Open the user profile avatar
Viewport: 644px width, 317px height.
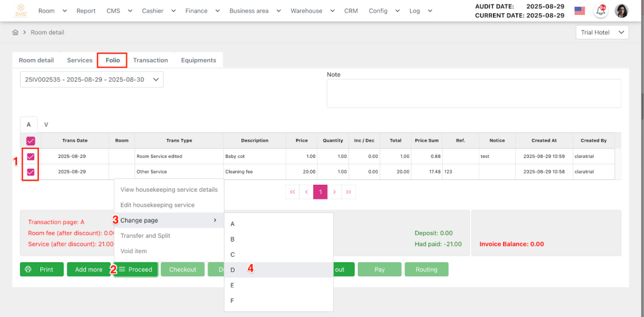pos(621,11)
